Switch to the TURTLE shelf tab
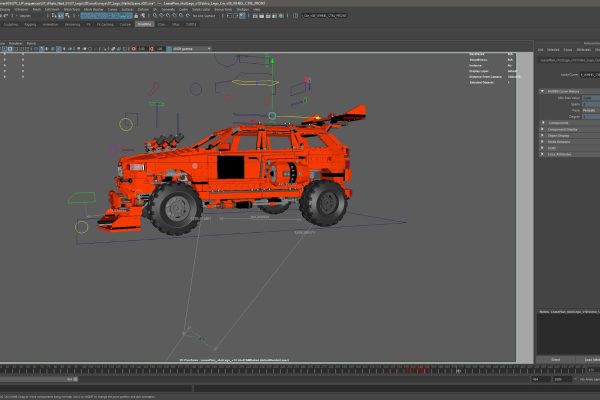 pyautogui.click(x=191, y=24)
